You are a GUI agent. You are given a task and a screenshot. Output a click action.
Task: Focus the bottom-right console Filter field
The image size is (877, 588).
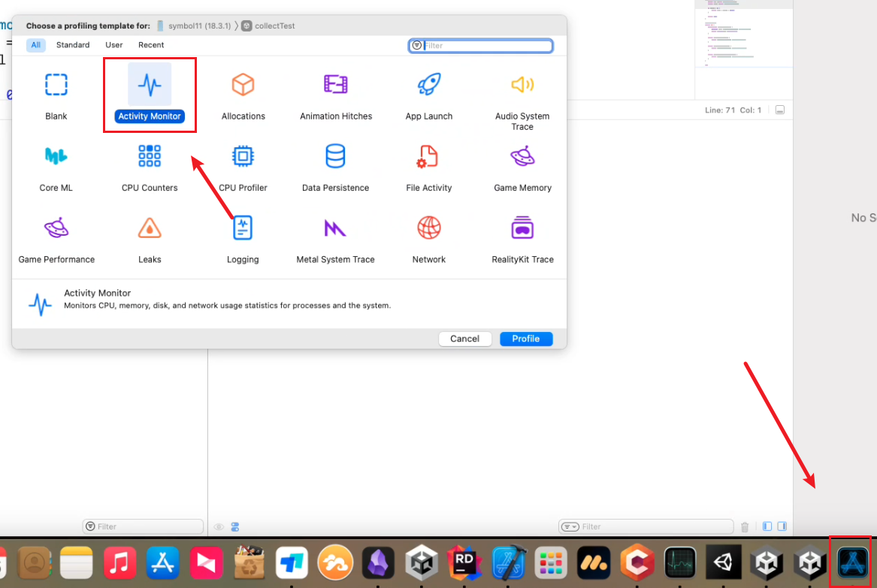(x=646, y=526)
